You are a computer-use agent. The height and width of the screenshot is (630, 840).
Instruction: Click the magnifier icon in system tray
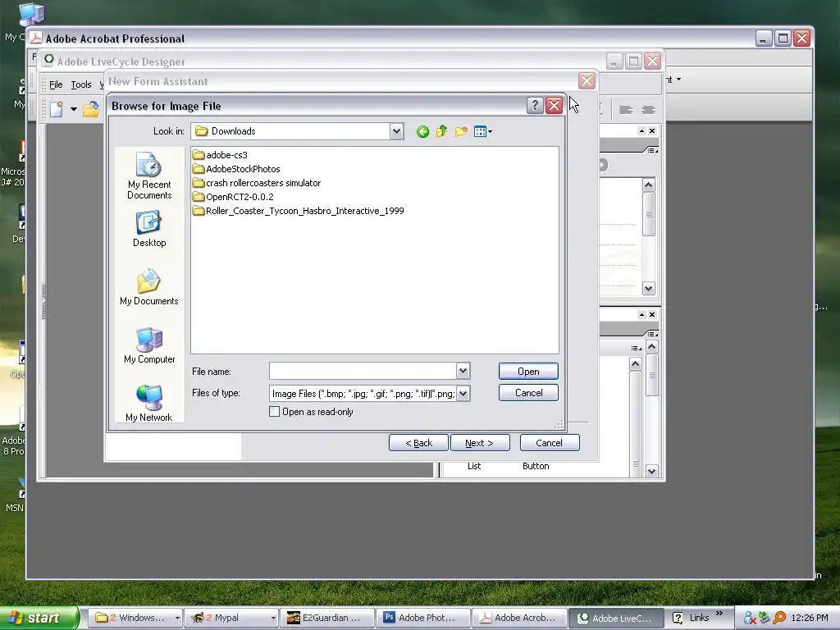coord(779,618)
